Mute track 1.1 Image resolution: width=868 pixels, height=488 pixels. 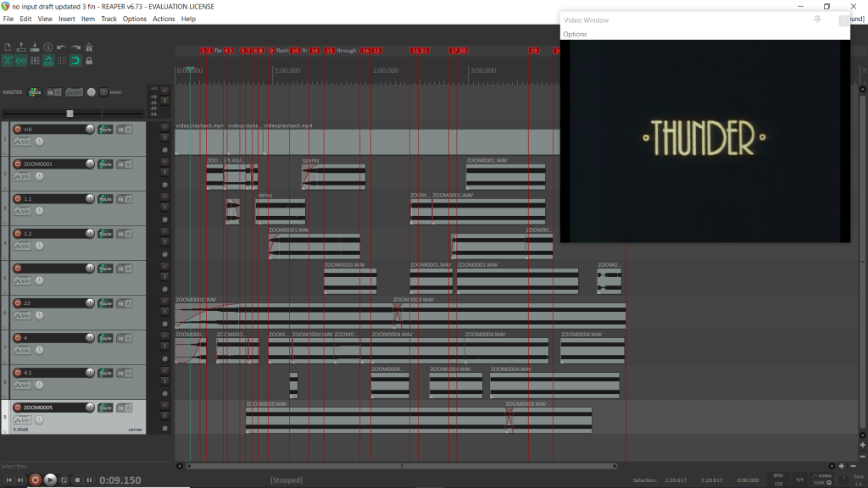(x=164, y=197)
